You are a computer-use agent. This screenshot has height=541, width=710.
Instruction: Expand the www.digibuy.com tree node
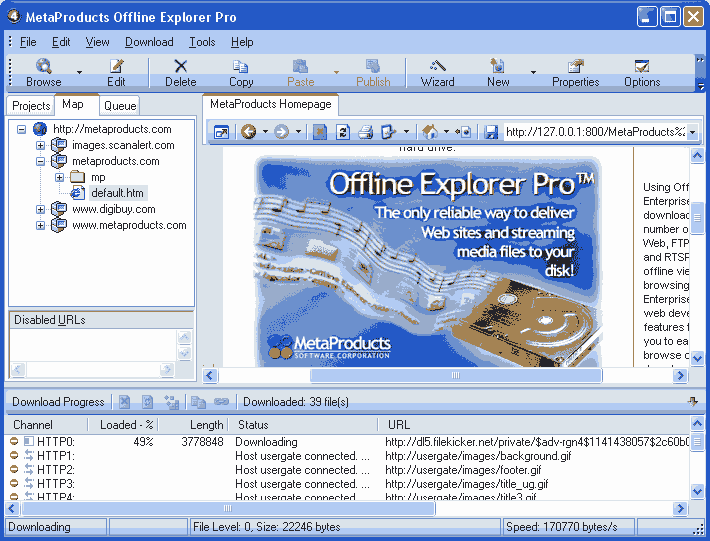coord(41,209)
